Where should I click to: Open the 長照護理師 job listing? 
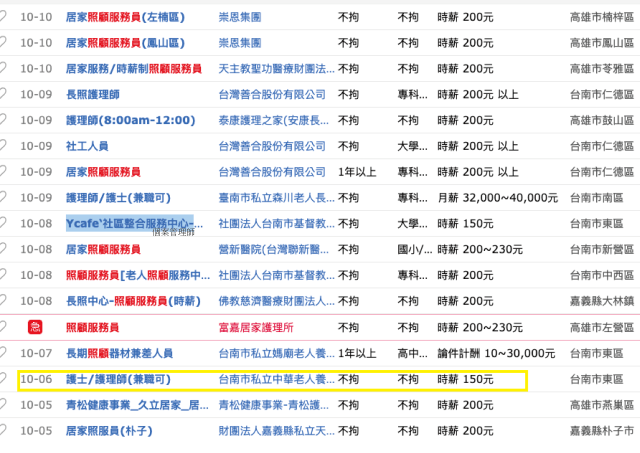pos(93,95)
